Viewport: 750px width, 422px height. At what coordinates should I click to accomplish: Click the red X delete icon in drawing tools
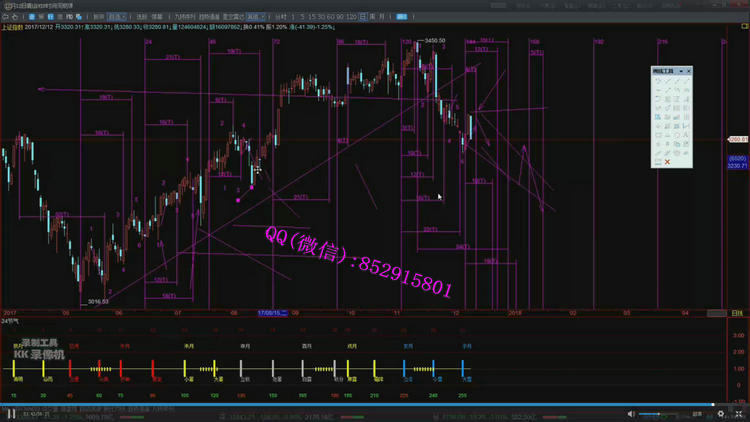pyautogui.click(x=667, y=162)
